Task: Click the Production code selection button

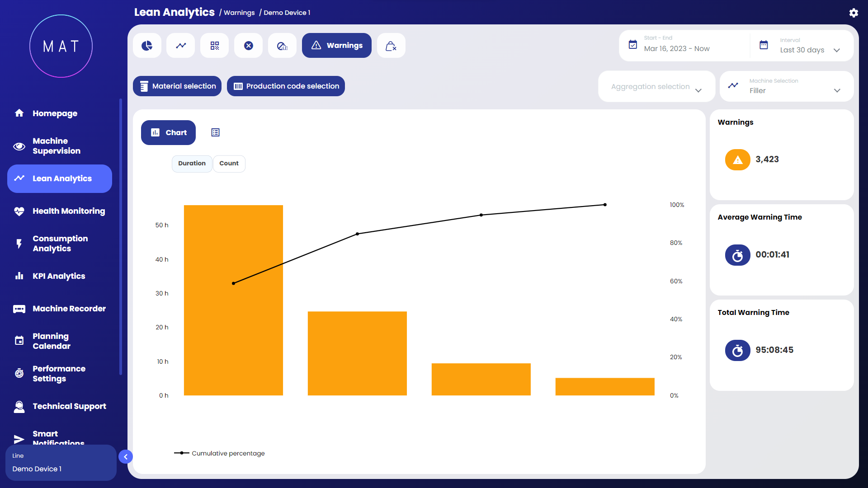Action: pyautogui.click(x=286, y=86)
